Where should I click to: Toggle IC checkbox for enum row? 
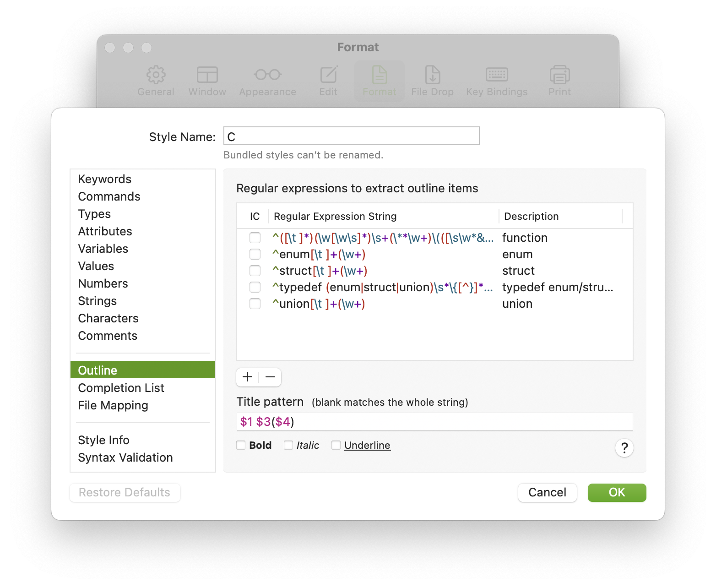(x=255, y=254)
